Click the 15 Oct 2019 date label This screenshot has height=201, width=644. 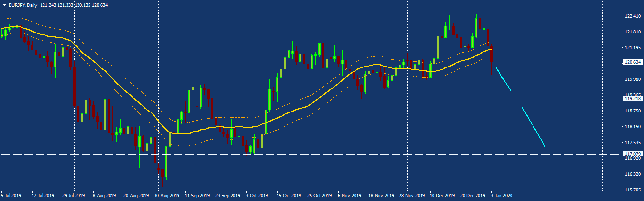tap(289, 196)
